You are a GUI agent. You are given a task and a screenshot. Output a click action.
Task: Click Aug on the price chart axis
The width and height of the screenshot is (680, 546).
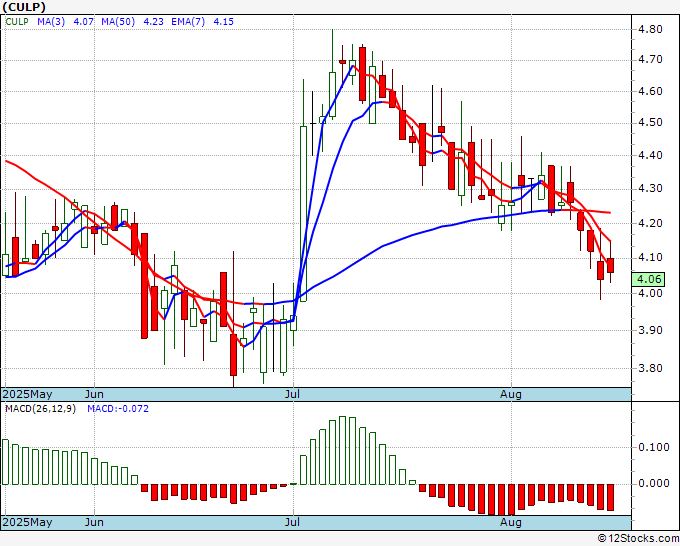[x=510, y=394]
